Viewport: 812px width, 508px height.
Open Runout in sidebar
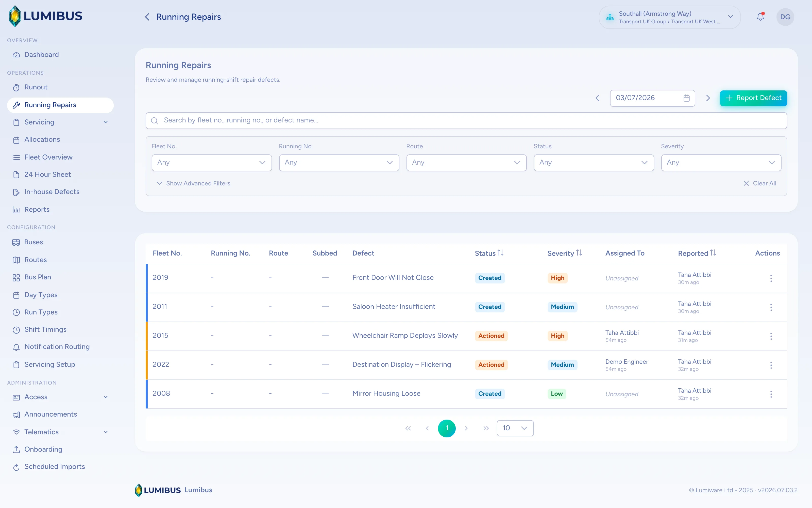[x=60, y=87]
